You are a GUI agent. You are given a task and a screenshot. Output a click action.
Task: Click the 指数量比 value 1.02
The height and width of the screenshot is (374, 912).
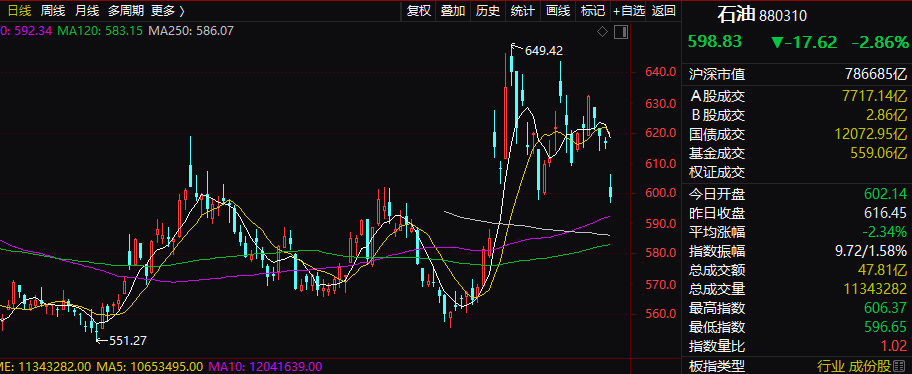coord(895,346)
